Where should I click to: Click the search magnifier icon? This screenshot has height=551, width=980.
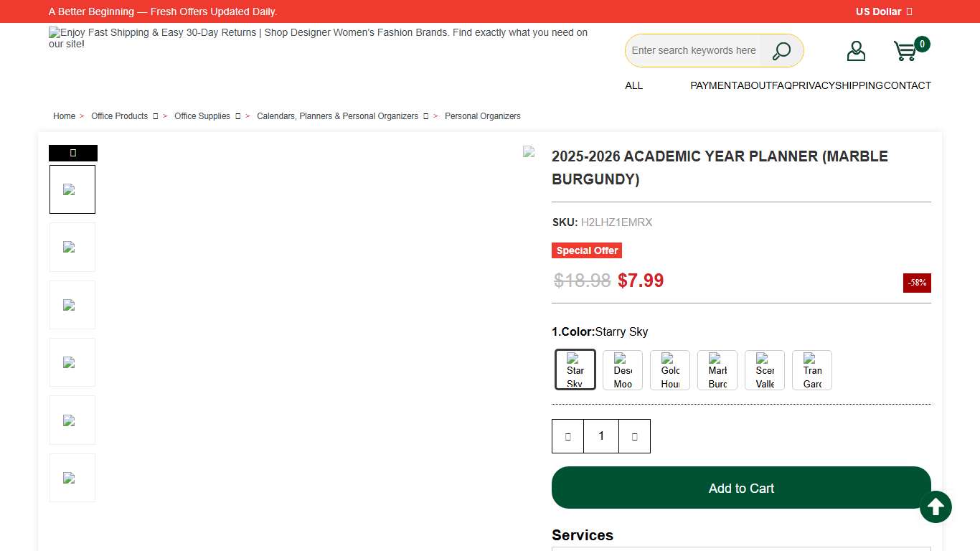click(x=781, y=51)
